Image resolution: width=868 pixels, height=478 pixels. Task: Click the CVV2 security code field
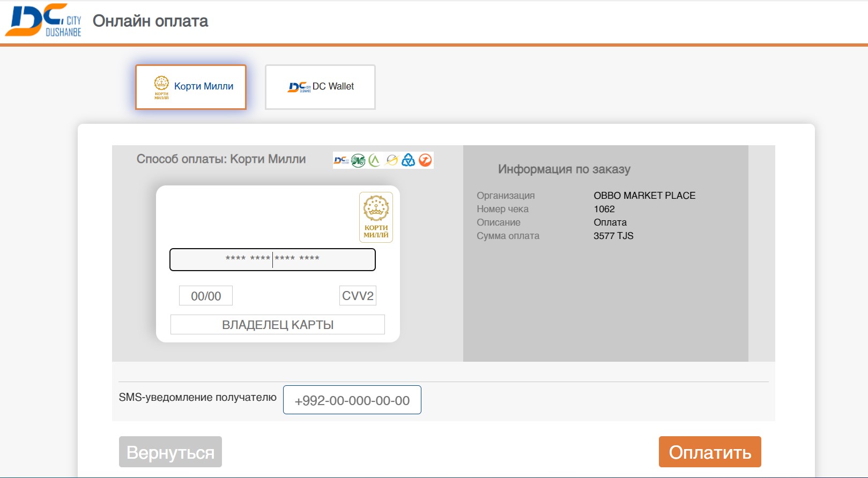[358, 296]
